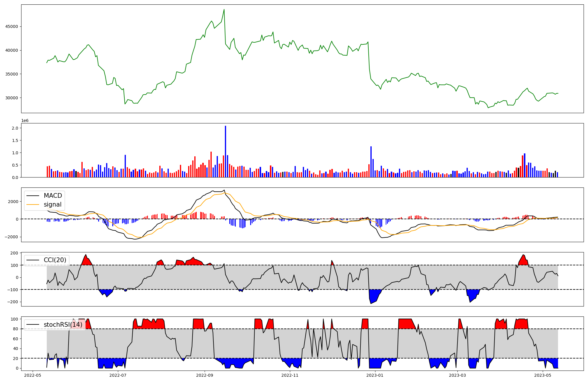This screenshot has height=382, width=588.
Task: Click the 2000 label on the MACD axis
Action: coord(13,202)
